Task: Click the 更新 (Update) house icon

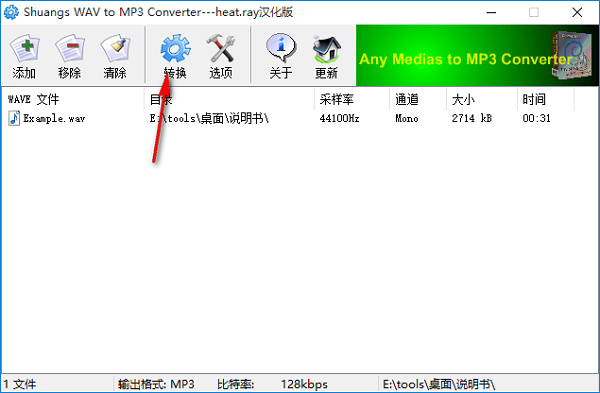Action: (x=326, y=49)
